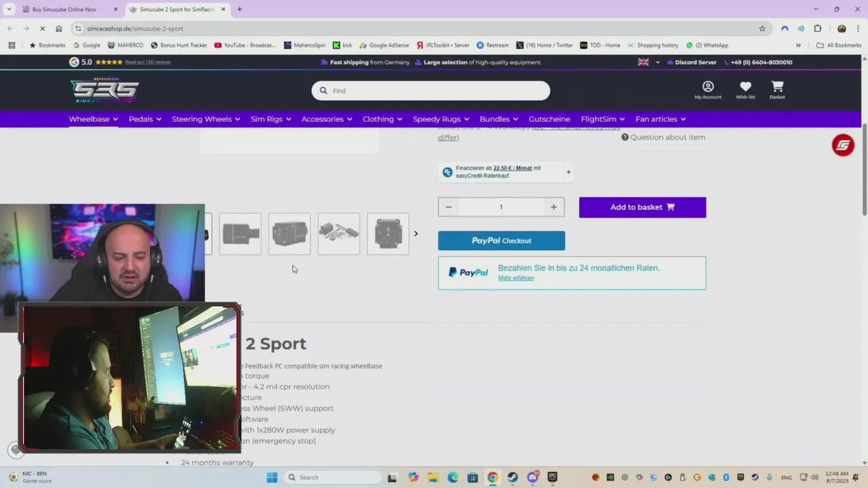Expand the Bundles menu
The image size is (868, 488).
pos(499,119)
